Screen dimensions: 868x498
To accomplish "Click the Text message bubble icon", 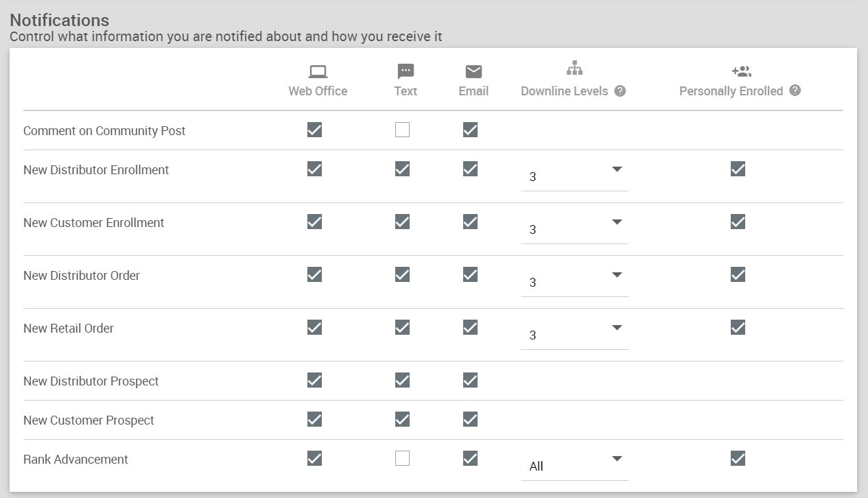I will [x=406, y=71].
